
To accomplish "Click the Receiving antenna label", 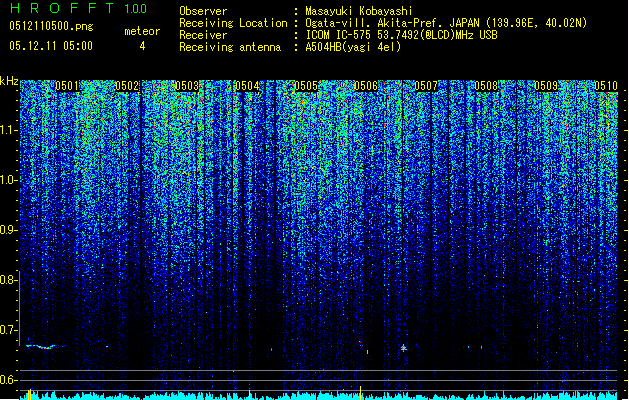I will [x=230, y=47].
